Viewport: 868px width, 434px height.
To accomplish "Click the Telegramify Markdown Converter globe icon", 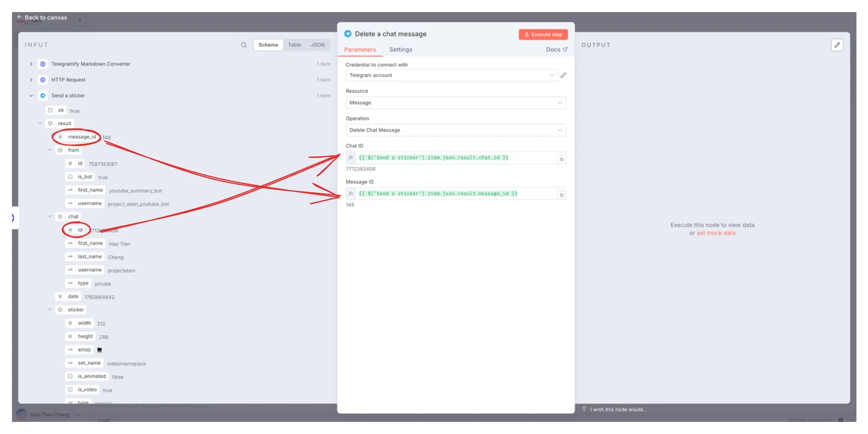I will click(x=43, y=64).
